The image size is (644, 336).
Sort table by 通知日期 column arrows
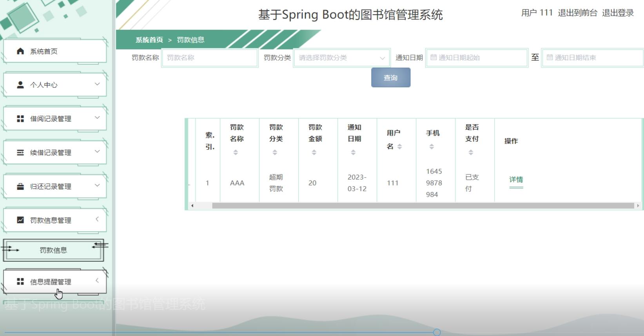353,153
